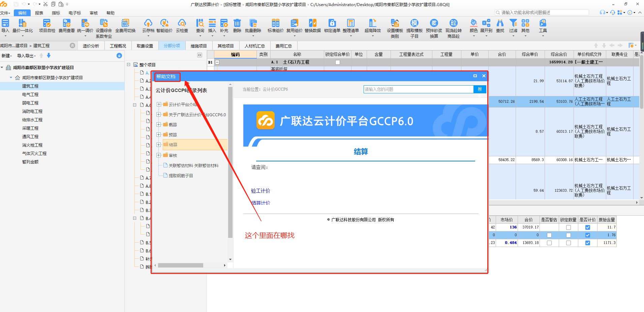Viewport: 644px width, 312px height.
Task: Click 预拌砂浆换算 icon
Action: 434,23
